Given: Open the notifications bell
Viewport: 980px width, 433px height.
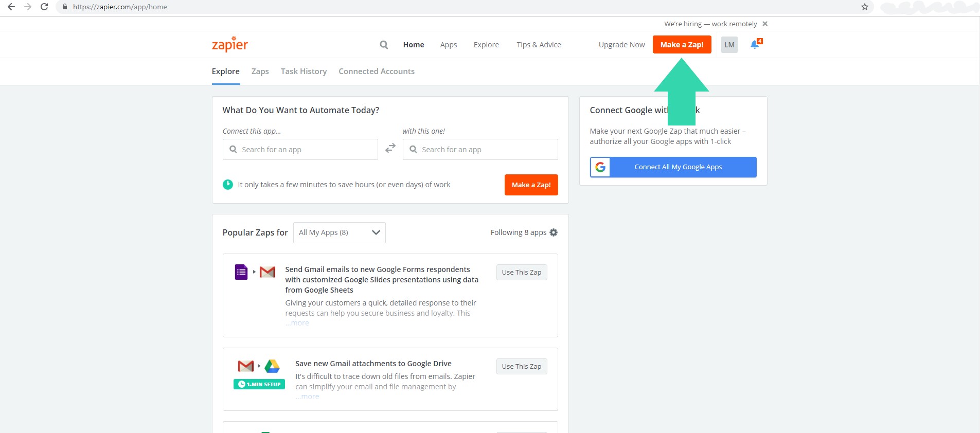Looking at the screenshot, I should 755,45.
